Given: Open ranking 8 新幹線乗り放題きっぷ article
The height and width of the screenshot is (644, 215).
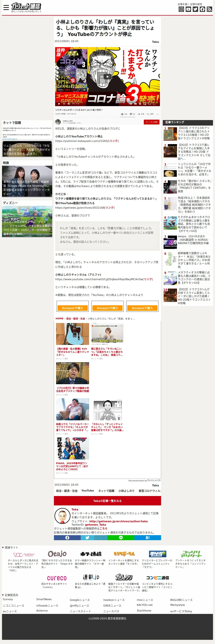Looking at the screenshot, I should (x=188, y=260).
